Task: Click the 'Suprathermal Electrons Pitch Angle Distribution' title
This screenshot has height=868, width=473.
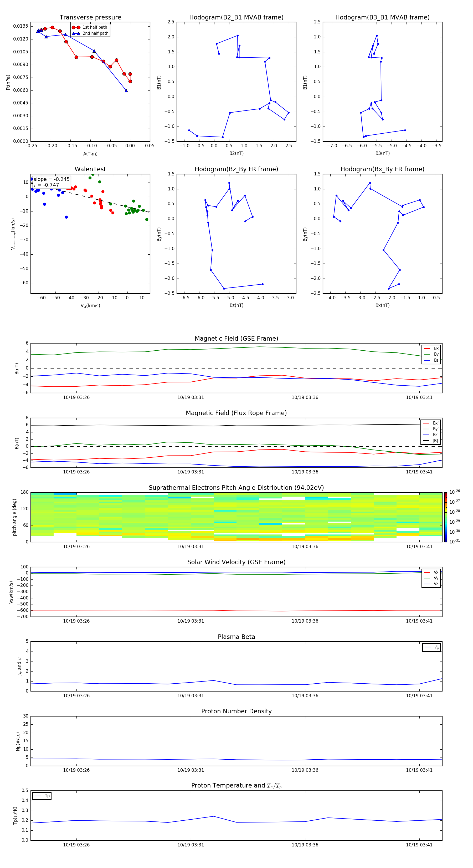Action: pyautogui.click(x=236, y=488)
